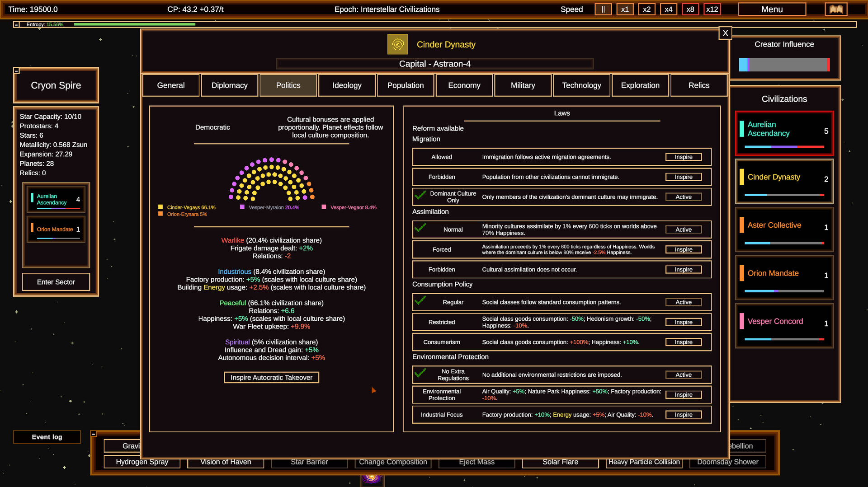This screenshot has height=487, width=868.
Task: Pause the game with the pause button
Action: click(603, 9)
